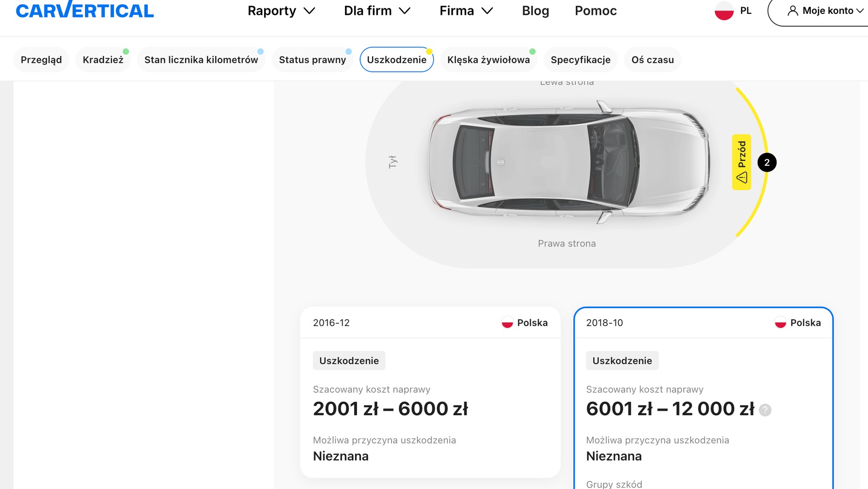Click the Polska flag in 2018-10 card
The height and width of the screenshot is (489, 868).
780,323
